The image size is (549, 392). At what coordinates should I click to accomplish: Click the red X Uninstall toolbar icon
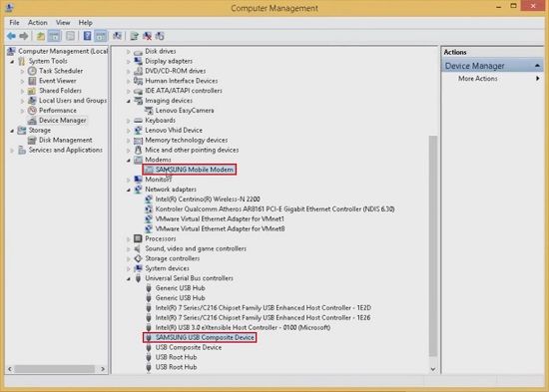coord(147,36)
